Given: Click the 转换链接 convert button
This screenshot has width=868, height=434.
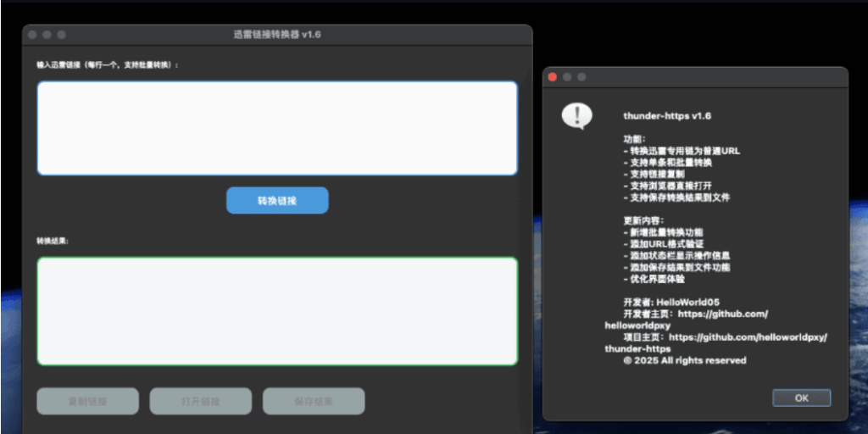Looking at the screenshot, I should point(277,200).
